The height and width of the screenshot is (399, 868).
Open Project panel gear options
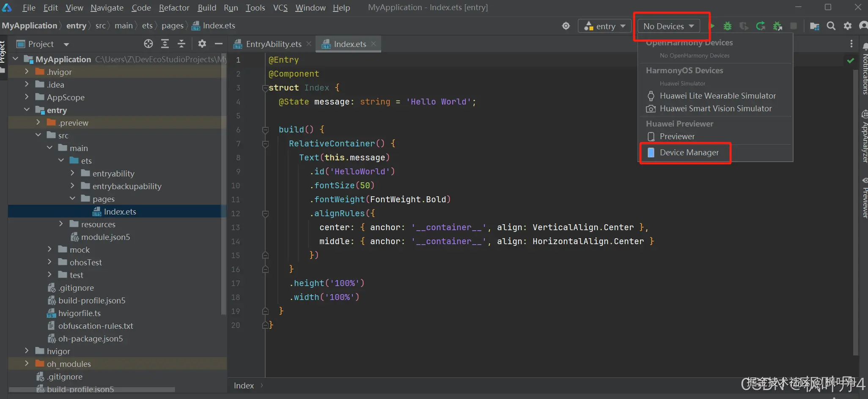[x=202, y=44]
